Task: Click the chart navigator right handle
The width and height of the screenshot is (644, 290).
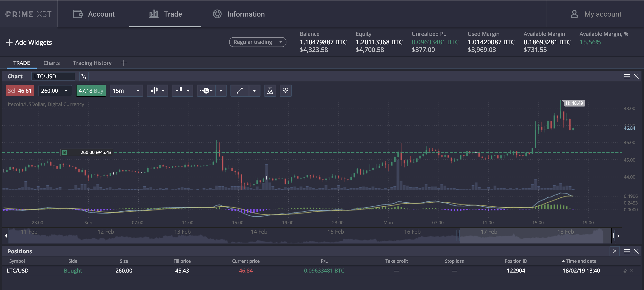Action: point(613,235)
